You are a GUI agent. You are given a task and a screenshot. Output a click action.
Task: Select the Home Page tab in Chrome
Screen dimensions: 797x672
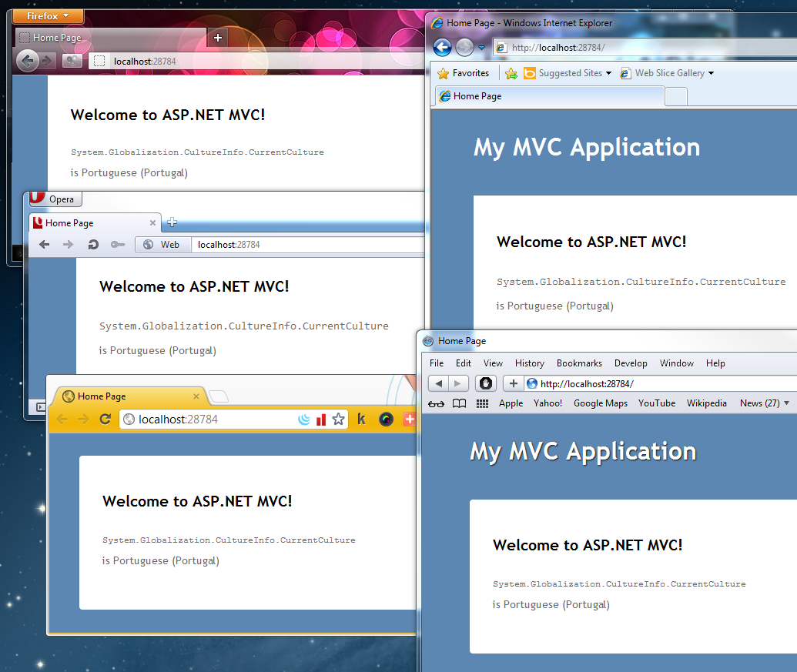(129, 396)
